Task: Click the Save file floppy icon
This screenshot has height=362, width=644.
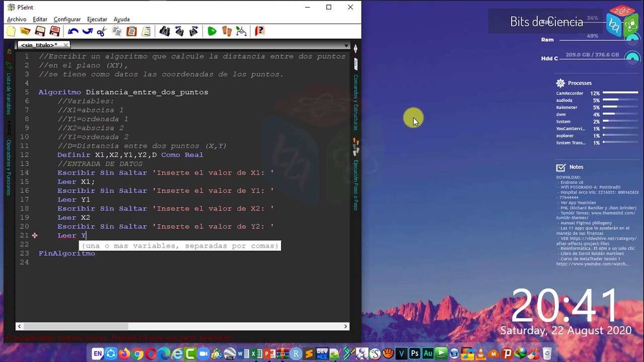Action: coord(40,32)
